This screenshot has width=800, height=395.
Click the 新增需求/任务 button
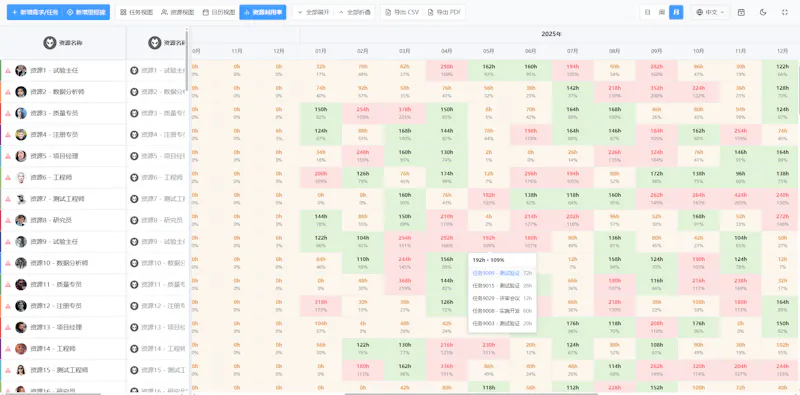[x=35, y=12]
